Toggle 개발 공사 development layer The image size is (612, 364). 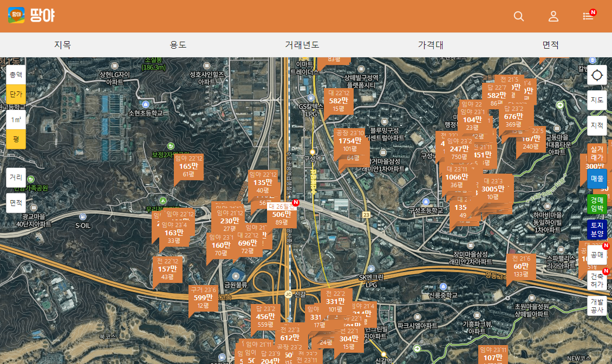pos(597,306)
